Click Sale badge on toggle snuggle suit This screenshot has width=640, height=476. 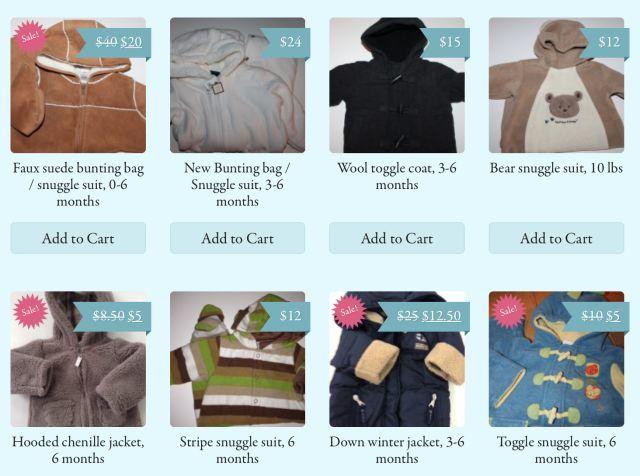point(508,311)
